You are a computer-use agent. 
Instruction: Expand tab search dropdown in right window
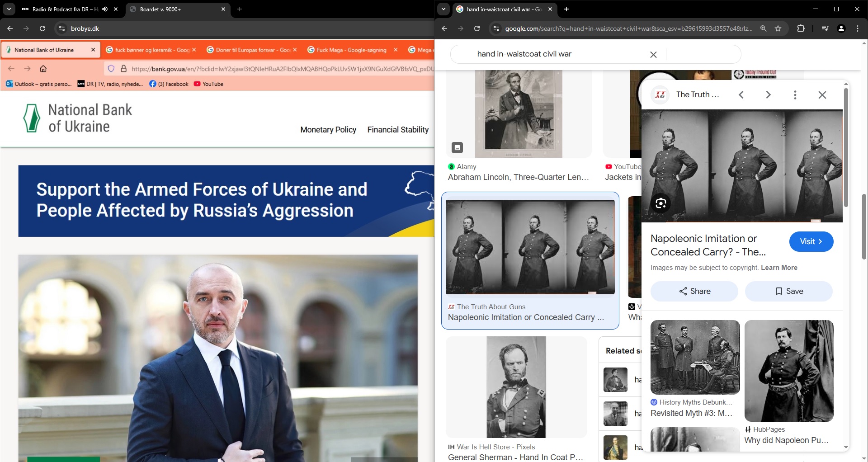[443, 9]
